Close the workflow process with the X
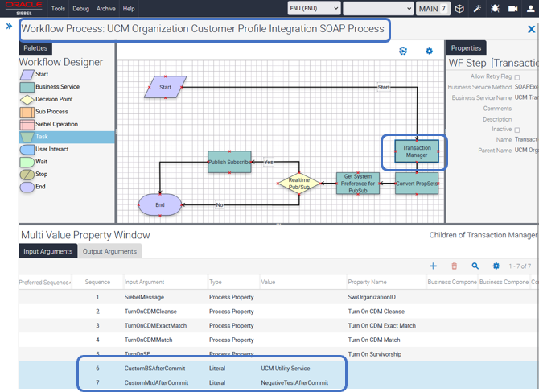 click(x=531, y=29)
